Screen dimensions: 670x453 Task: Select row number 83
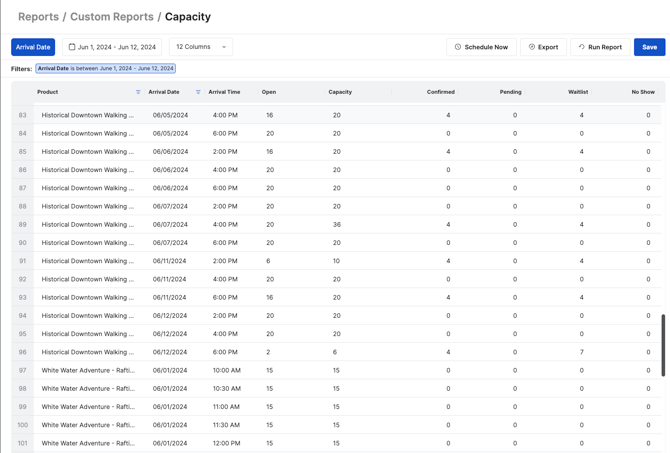(22, 115)
